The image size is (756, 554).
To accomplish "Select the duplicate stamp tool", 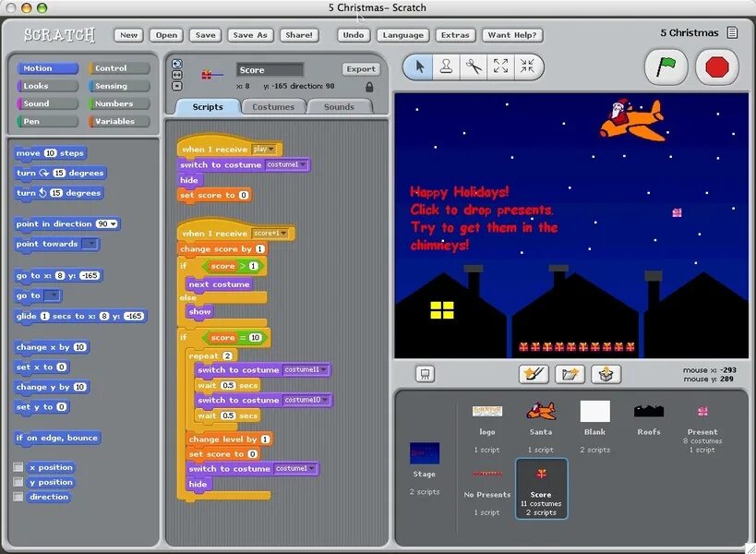I will (447, 66).
